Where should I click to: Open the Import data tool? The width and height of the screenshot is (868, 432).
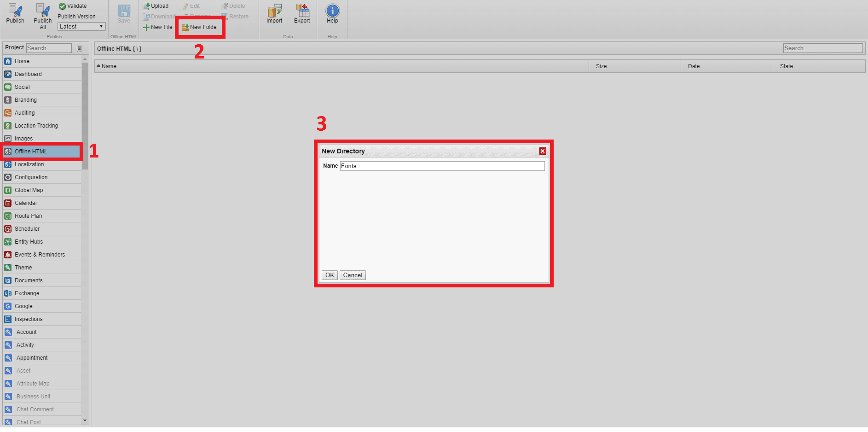click(x=274, y=13)
